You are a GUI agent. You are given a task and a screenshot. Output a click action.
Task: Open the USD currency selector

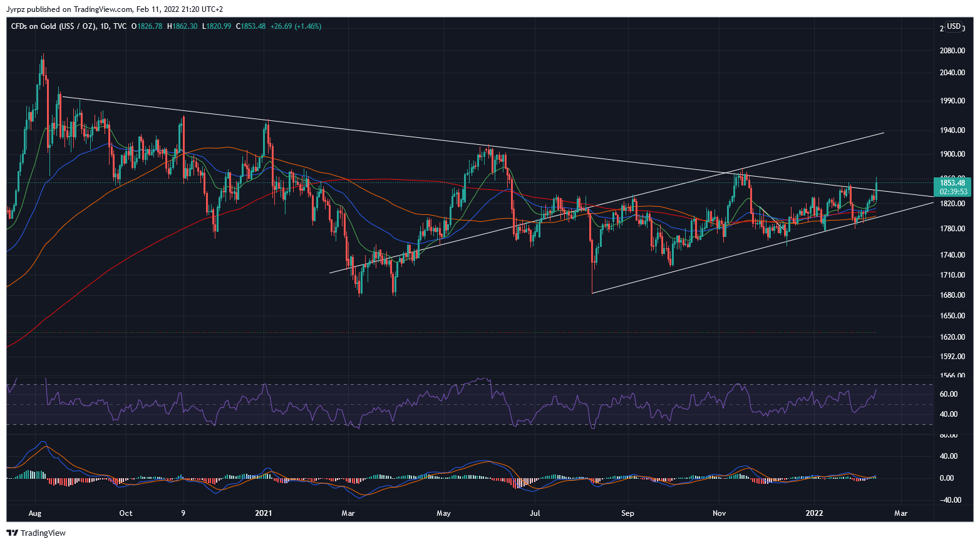[953, 26]
